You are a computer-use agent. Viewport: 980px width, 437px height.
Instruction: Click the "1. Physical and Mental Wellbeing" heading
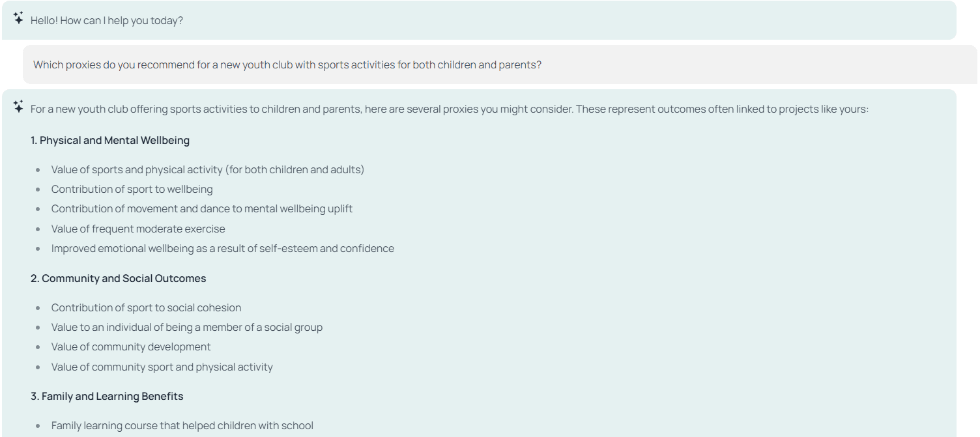(x=110, y=141)
